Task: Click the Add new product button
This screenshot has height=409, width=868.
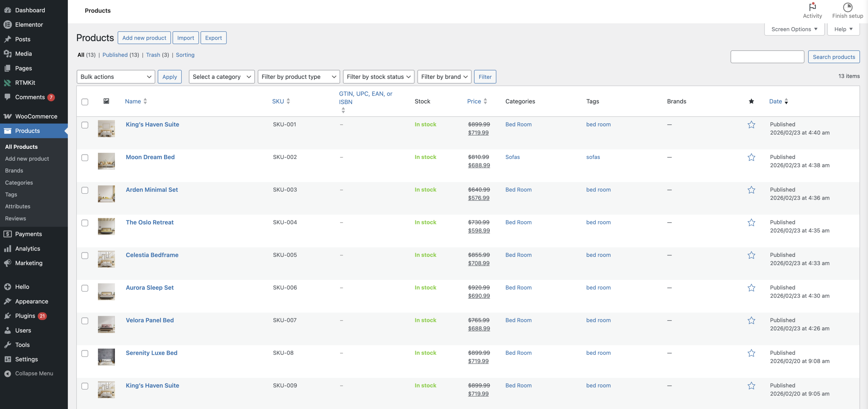Action: point(144,38)
